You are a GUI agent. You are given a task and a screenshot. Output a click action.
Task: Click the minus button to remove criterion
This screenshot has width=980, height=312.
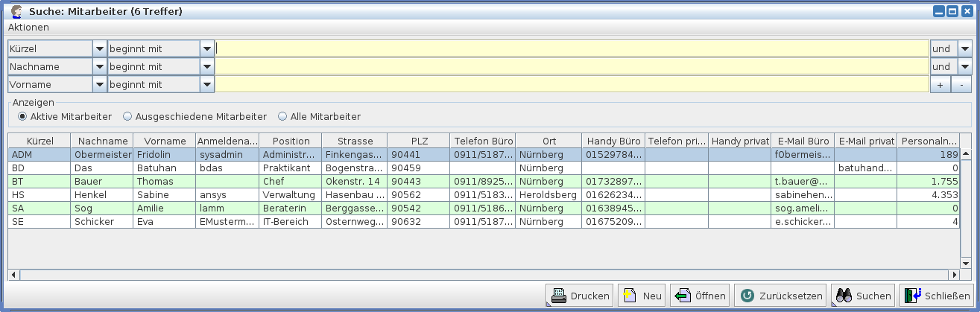961,85
